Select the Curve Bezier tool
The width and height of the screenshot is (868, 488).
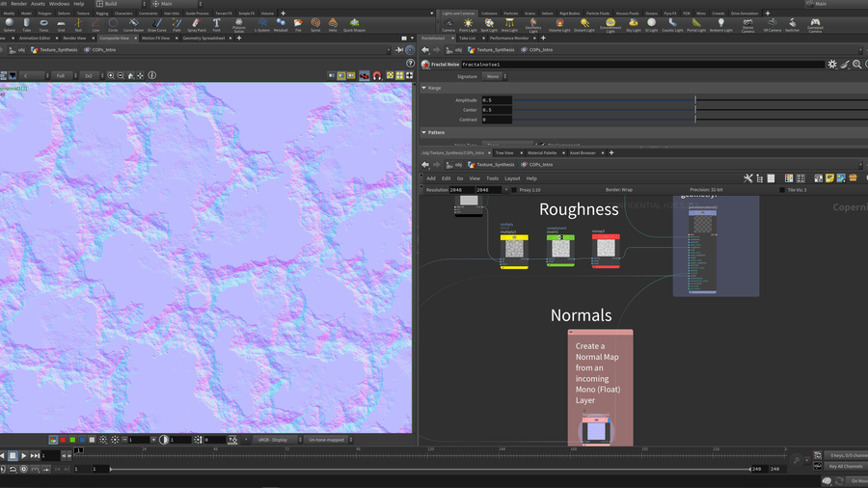pos(133,24)
